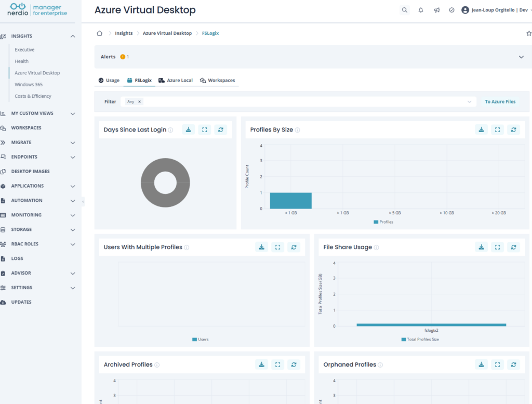Viewport: 532px width, 404px height.
Task: Click the announcements megaphone icon
Action: (436, 10)
